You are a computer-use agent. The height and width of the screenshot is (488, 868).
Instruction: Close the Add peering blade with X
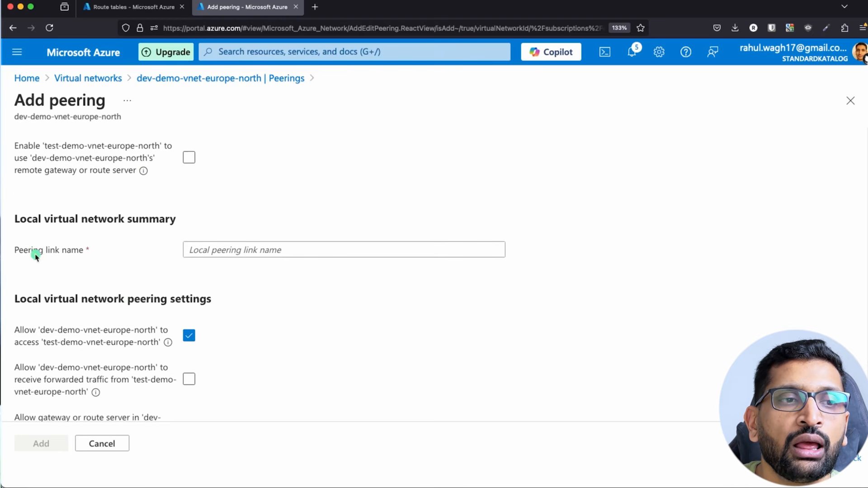(850, 101)
